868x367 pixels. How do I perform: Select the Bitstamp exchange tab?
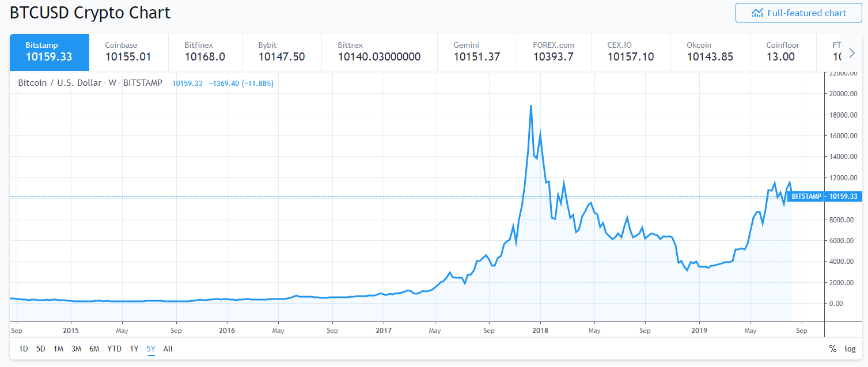click(50, 52)
